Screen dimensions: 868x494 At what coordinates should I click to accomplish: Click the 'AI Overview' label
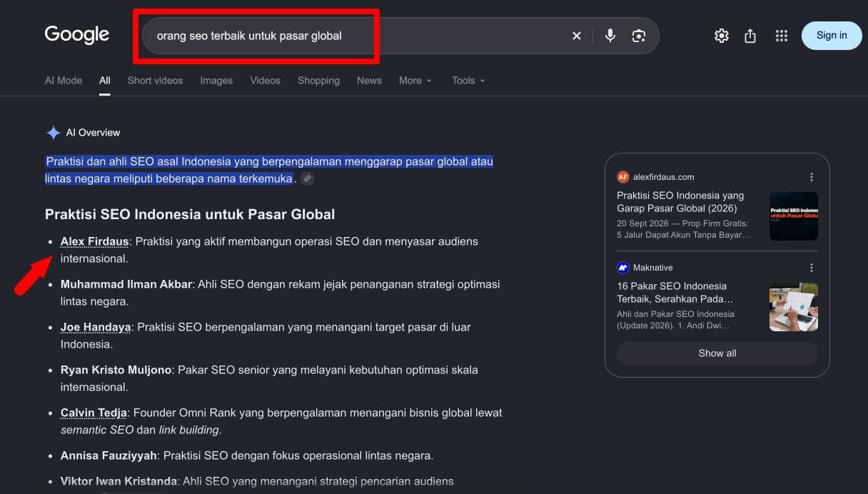click(x=93, y=133)
